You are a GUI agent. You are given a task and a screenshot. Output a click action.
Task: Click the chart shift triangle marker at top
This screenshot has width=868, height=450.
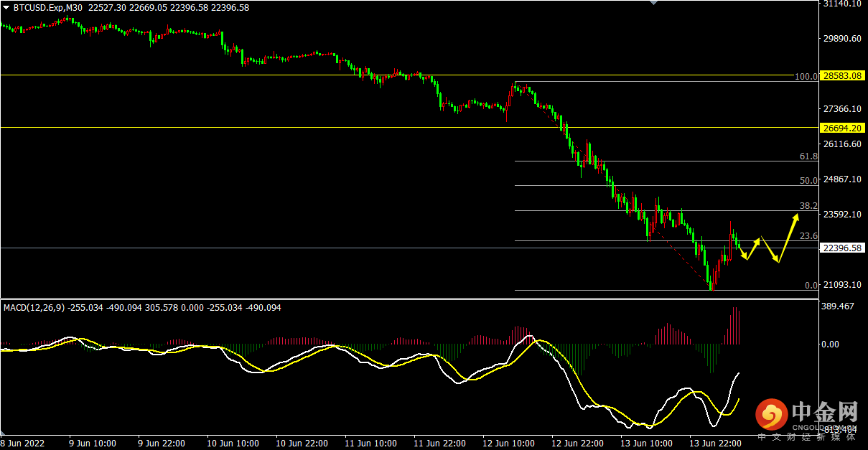tap(653, 3)
